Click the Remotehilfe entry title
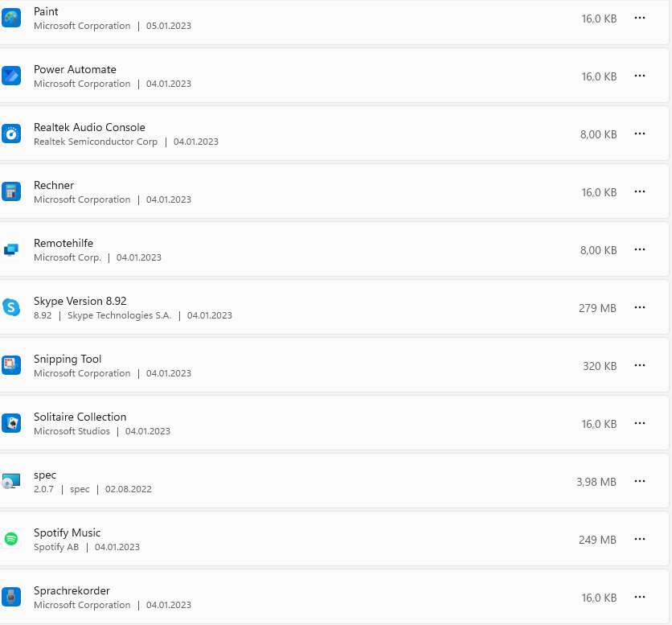The width and height of the screenshot is (672, 625). (x=64, y=243)
